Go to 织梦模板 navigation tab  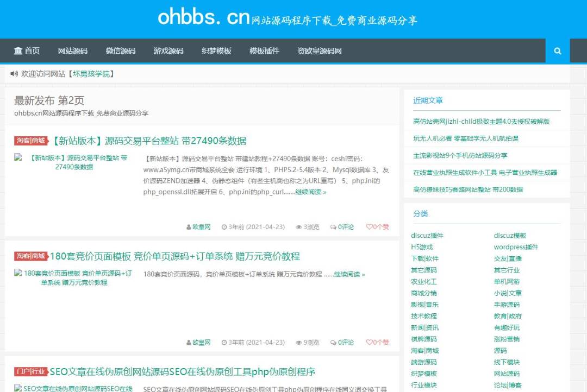tap(216, 51)
